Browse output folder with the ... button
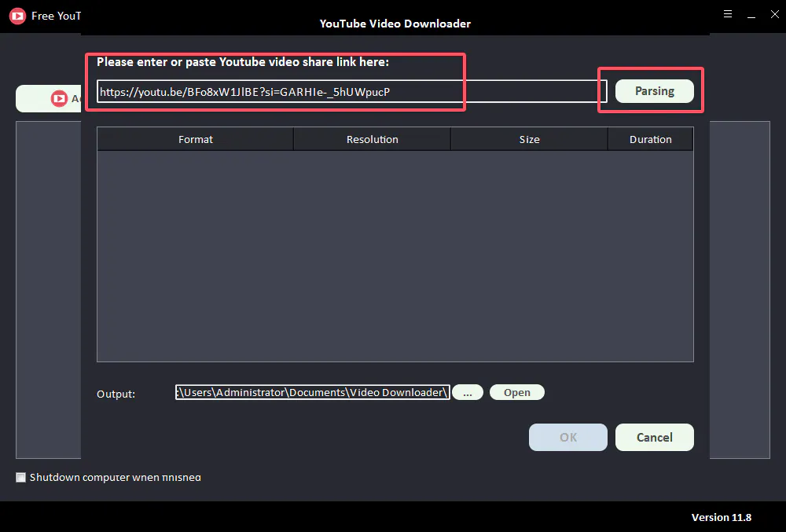This screenshot has height=532, width=786. click(468, 392)
